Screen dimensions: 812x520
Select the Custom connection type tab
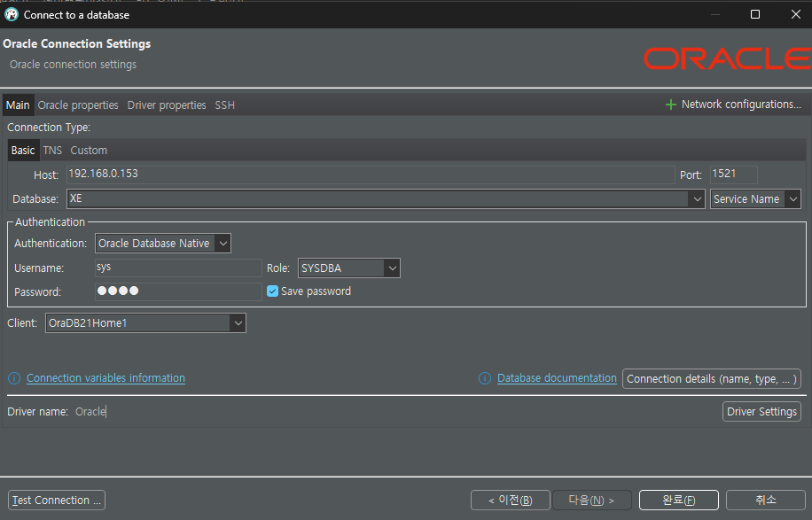[x=89, y=150]
